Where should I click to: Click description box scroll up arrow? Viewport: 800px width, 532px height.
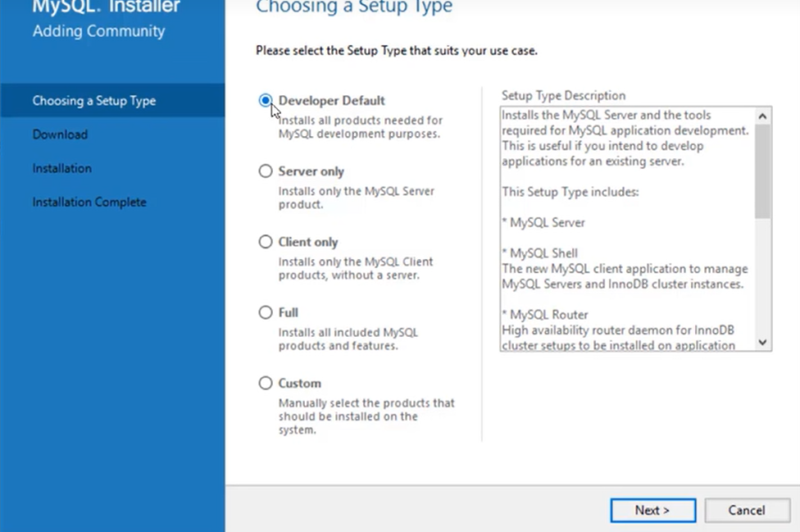[x=762, y=116]
